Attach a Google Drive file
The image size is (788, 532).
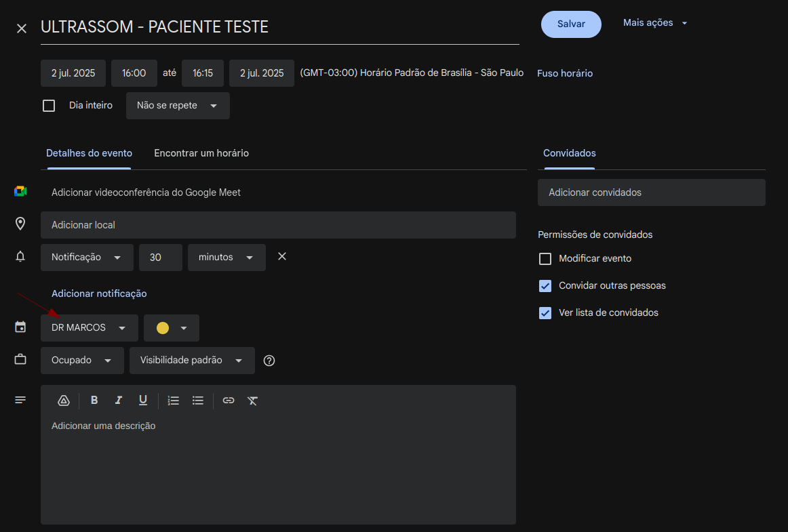click(64, 401)
